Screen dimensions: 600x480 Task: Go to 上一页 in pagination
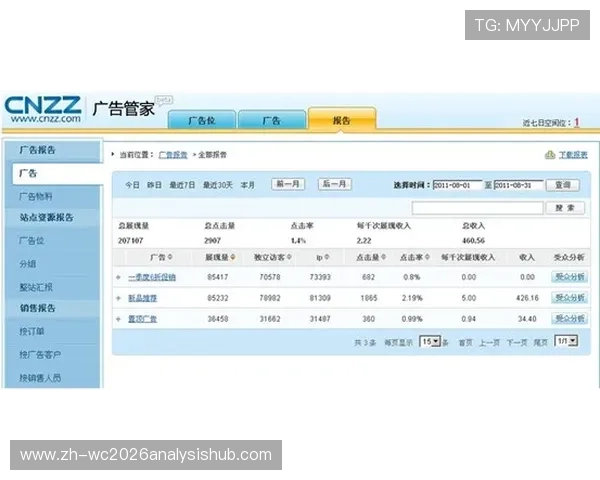489,343
